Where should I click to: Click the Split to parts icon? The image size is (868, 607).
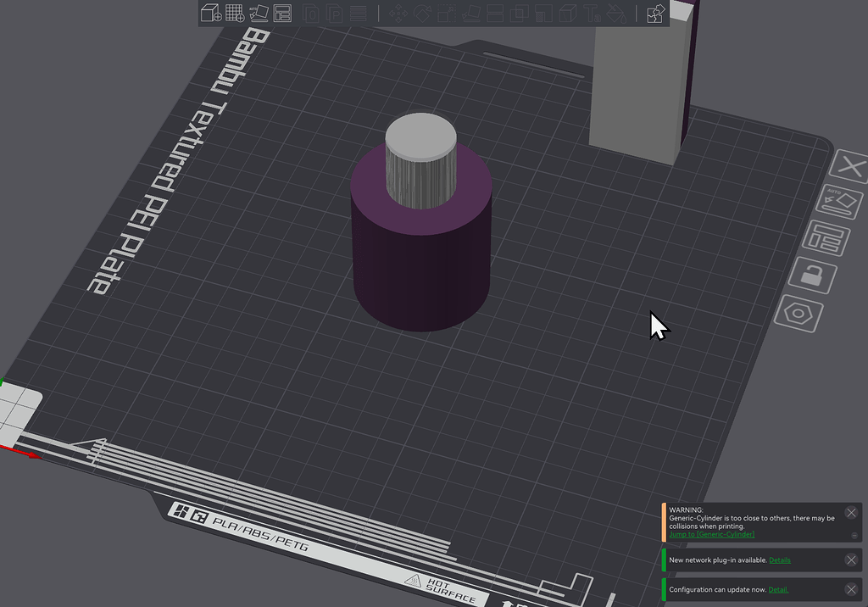[x=334, y=13]
